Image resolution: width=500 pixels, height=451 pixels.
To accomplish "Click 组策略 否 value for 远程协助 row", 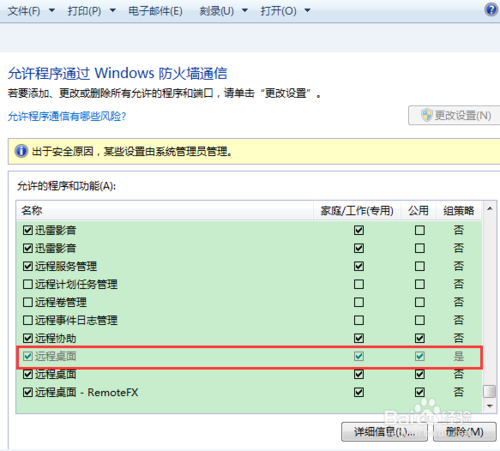I will click(x=459, y=338).
